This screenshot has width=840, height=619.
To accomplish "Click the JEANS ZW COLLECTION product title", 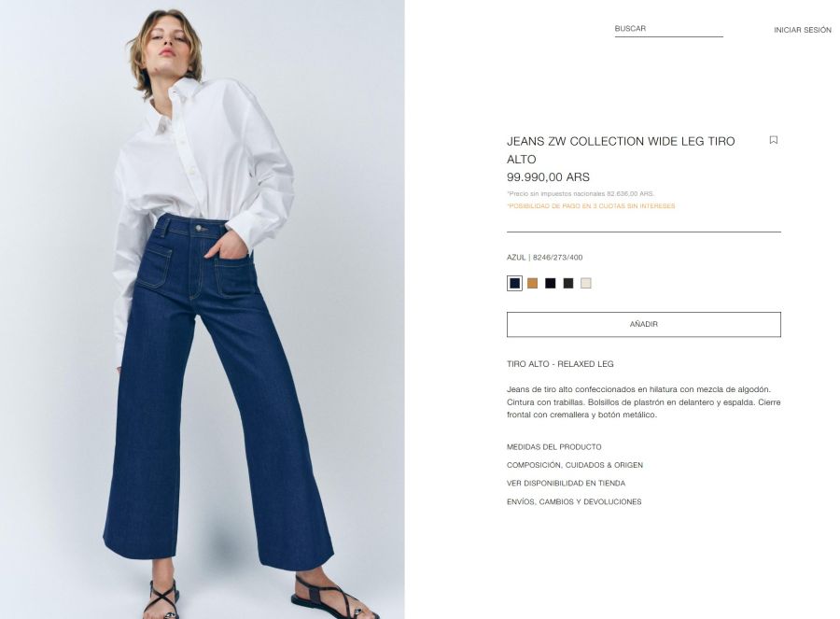I will [621, 150].
